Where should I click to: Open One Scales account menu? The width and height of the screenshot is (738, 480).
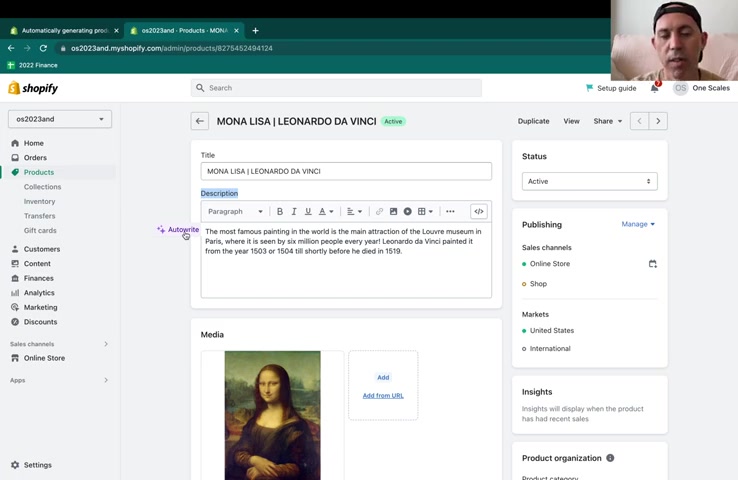(x=701, y=88)
